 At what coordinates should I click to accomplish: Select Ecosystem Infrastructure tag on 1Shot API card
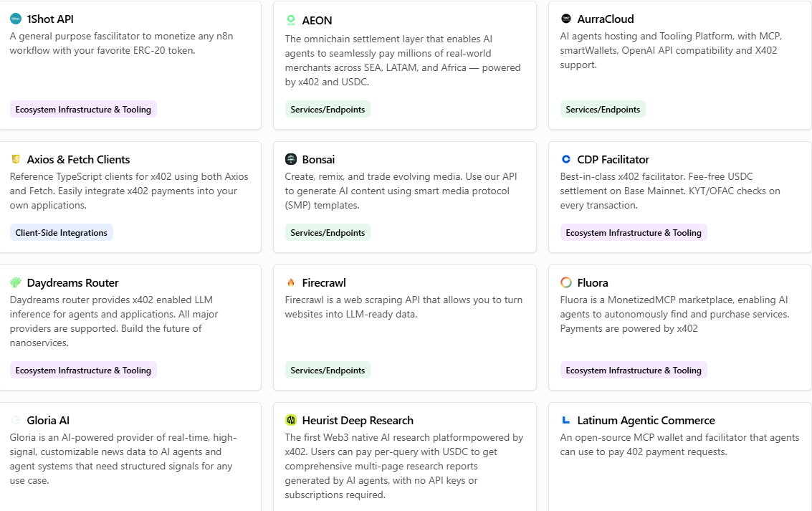pyautogui.click(x=83, y=110)
